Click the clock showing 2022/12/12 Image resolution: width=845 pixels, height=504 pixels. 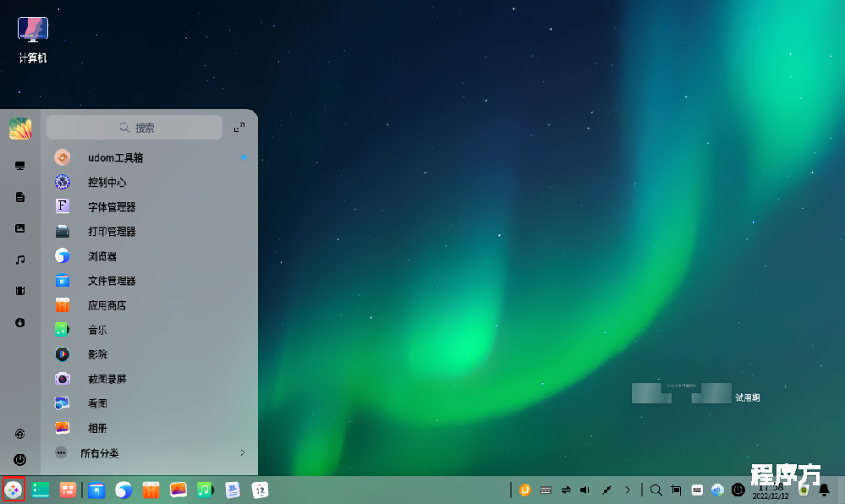(771, 491)
